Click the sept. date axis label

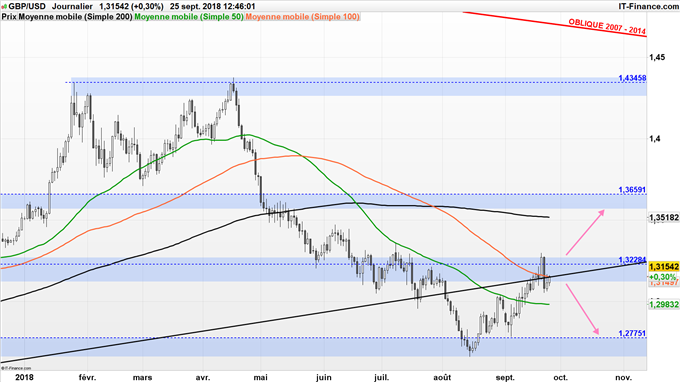point(505,378)
